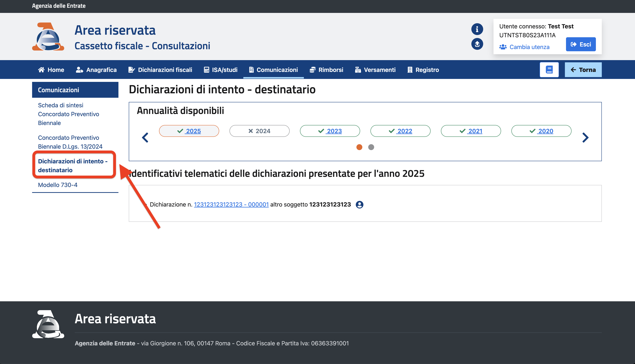
Task: Open declaration link 123123123123123 - 000001
Action: pyautogui.click(x=231, y=204)
